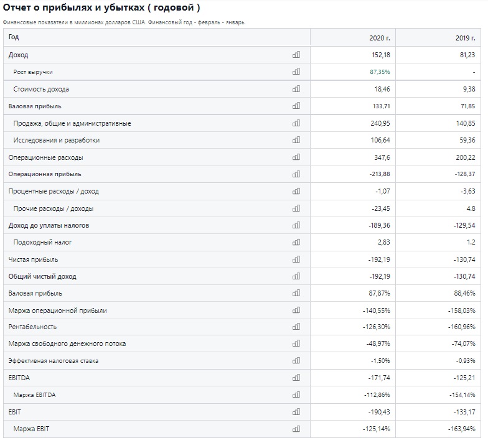This screenshot has height=448, width=488.
Task: Open chart icon for Стоимость дохода row
Action: pos(296,89)
